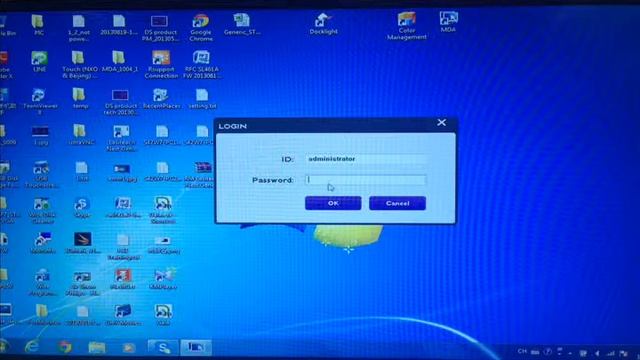Select the MDA desktop shortcut

point(448,22)
